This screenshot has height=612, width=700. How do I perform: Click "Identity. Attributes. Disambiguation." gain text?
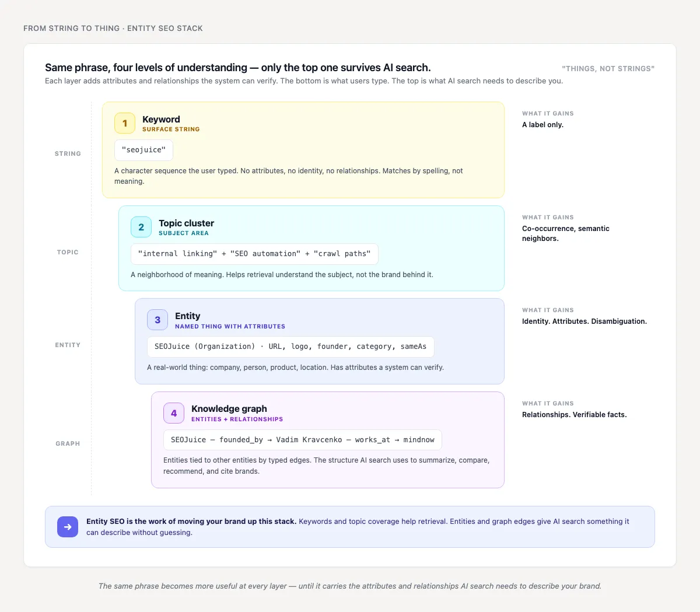pyautogui.click(x=584, y=321)
